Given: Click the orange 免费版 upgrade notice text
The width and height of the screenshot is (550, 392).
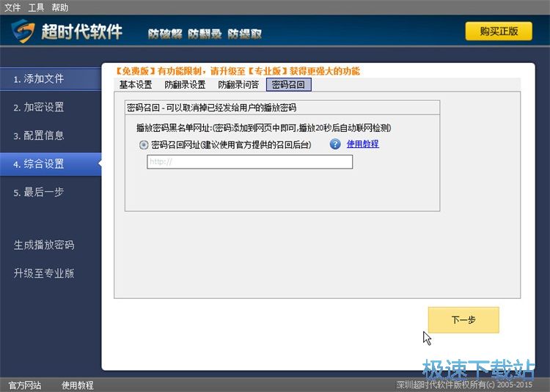Looking at the screenshot, I should click(x=238, y=71).
